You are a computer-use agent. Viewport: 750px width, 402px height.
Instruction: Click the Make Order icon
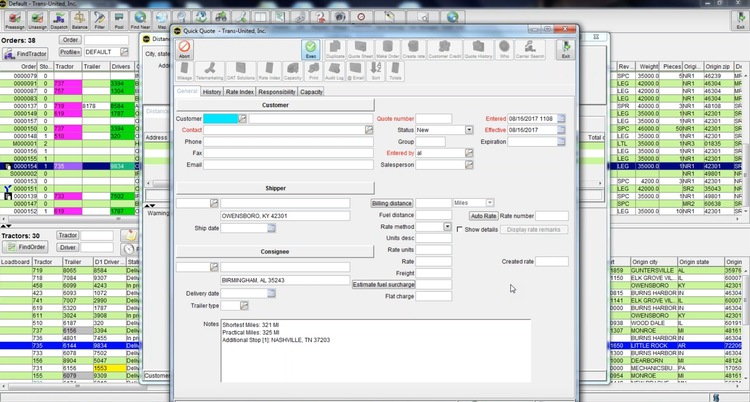pyautogui.click(x=387, y=49)
